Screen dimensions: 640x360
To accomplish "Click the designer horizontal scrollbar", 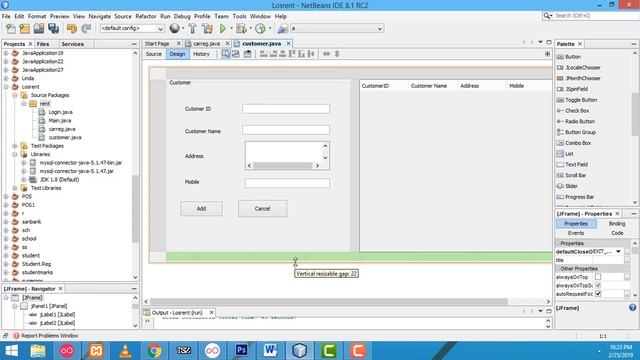I will pyautogui.click(x=329, y=302).
